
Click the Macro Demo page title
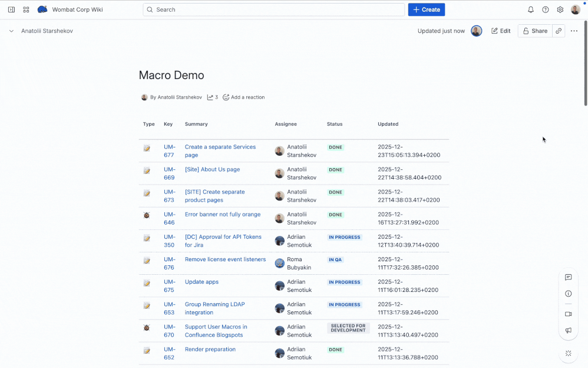click(x=171, y=75)
